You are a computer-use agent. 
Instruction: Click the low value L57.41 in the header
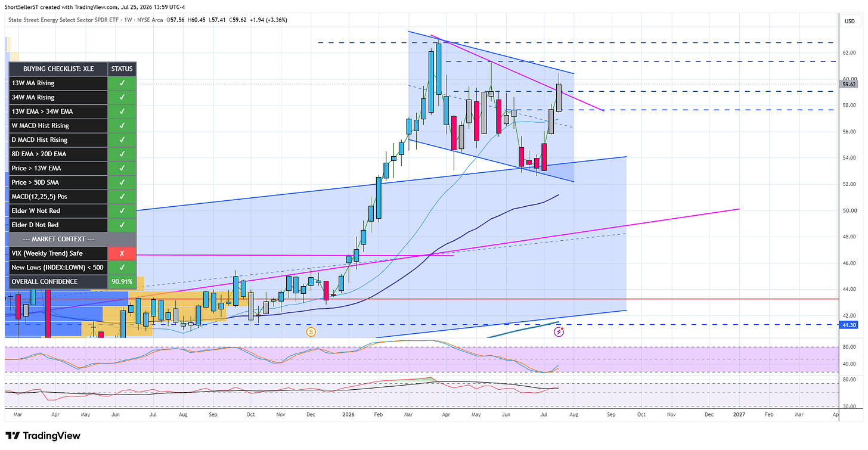point(218,20)
